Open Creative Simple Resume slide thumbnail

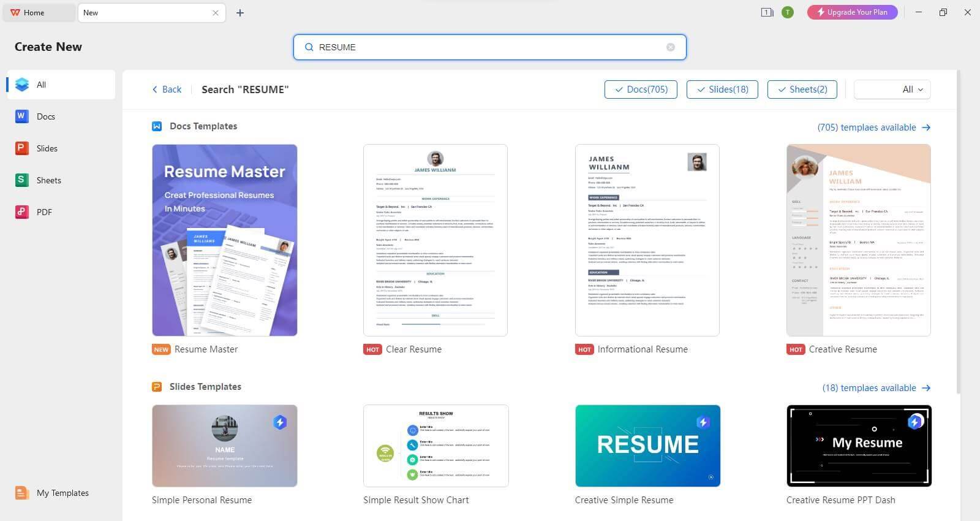pos(647,446)
